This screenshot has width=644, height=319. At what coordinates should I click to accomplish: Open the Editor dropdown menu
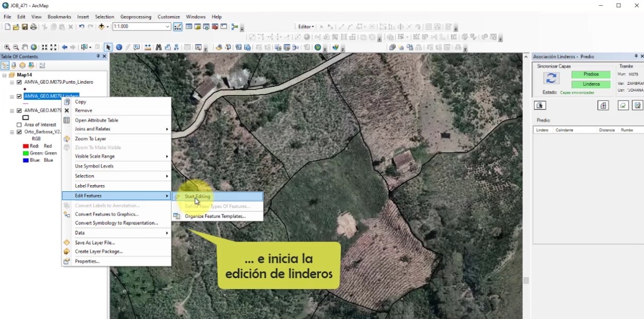(x=306, y=27)
